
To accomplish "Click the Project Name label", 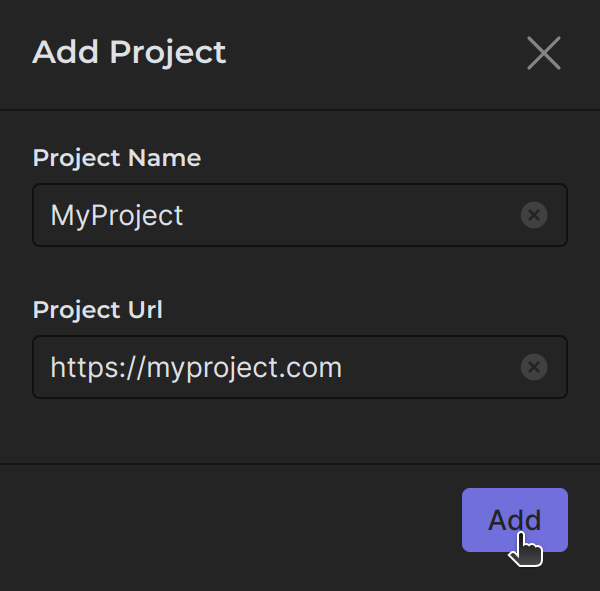I will (116, 158).
